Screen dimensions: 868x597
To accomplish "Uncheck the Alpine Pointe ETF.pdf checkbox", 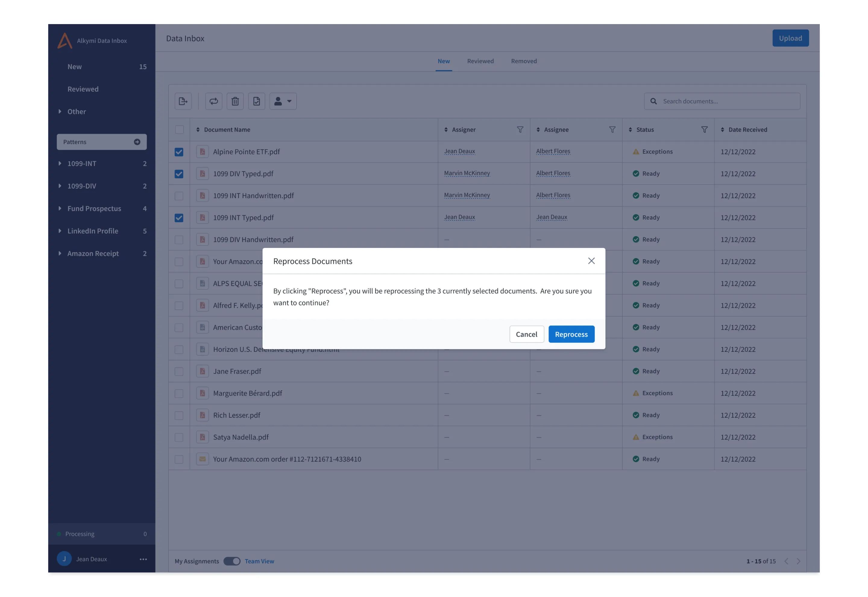I will (179, 152).
